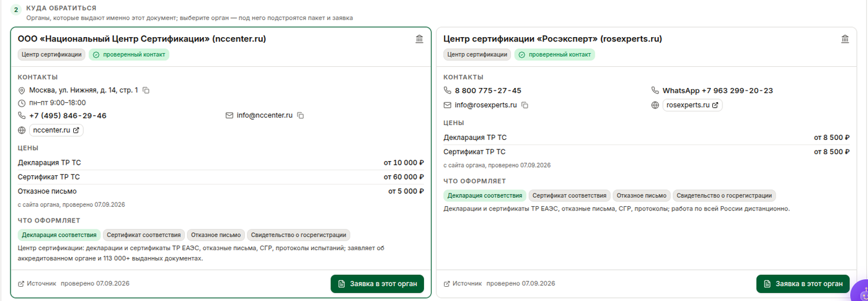Click bank icon in Росэксперт card
The height and width of the screenshot is (301, 868).
pyautogui.click(x=845, y=39)
